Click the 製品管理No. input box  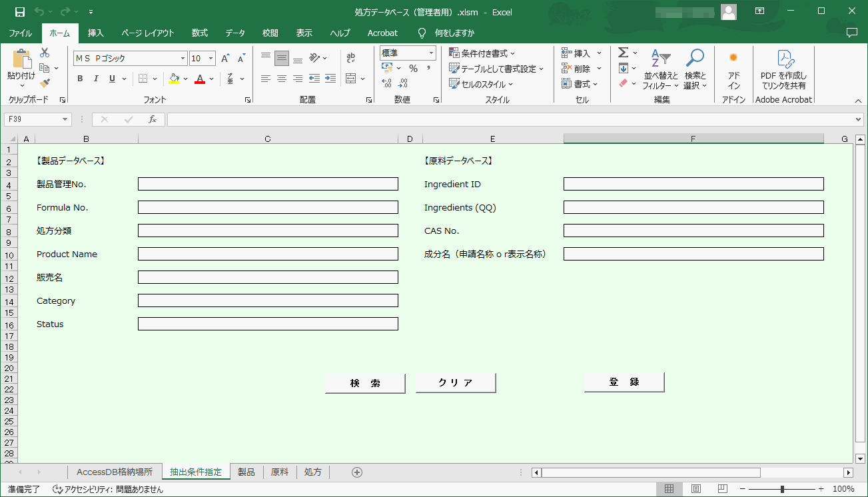point(268,184)
